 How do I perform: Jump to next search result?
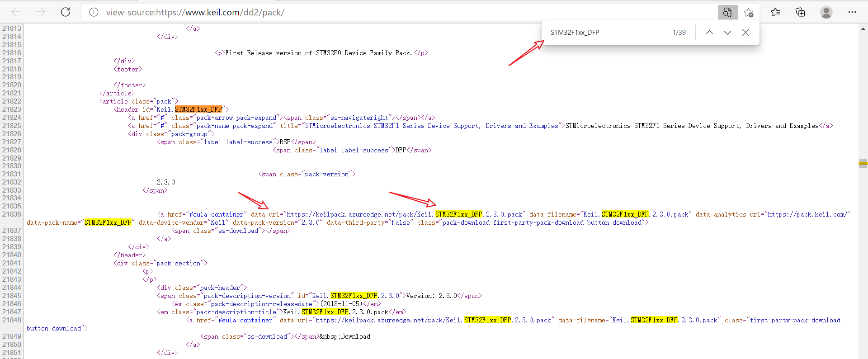(x=727, y=33)
